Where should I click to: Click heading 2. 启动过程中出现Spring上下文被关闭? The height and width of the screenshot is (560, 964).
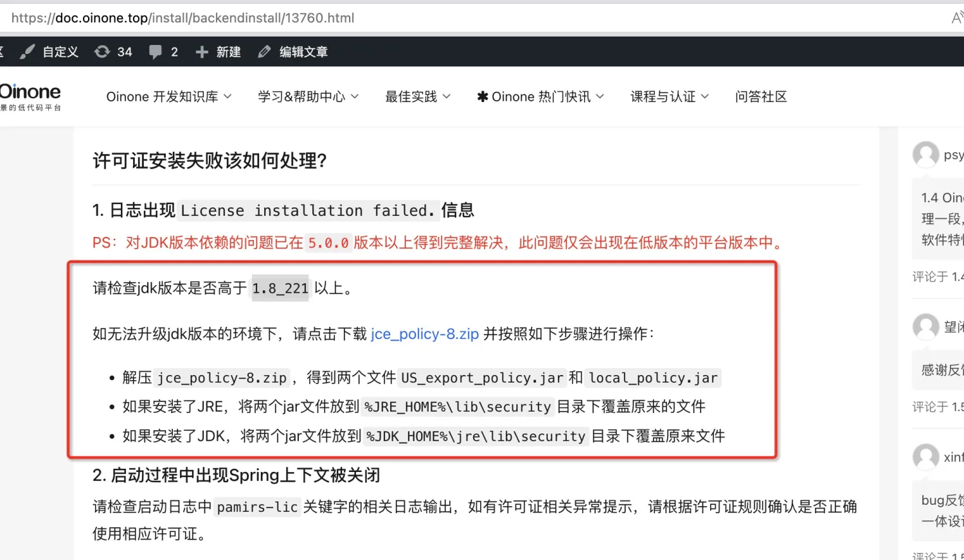tap(237, 475)
